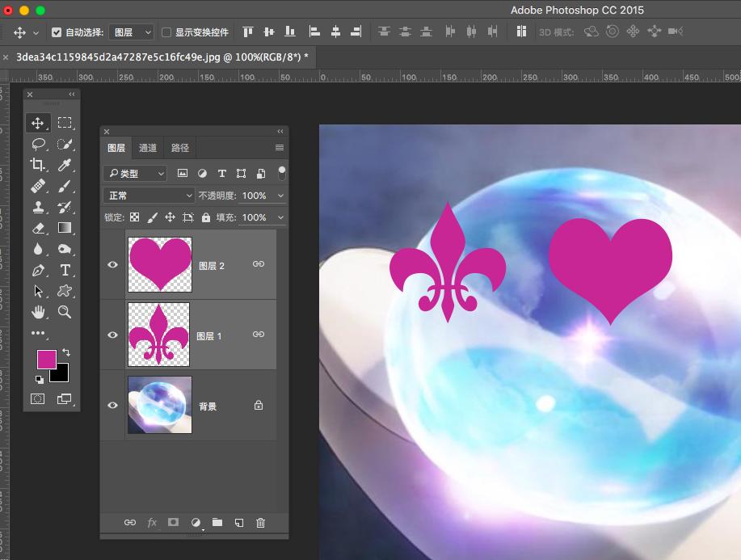Open the blend mode 正常 dropdown
The width and height of the screenshot is (741, 560).
coord(149,196)
